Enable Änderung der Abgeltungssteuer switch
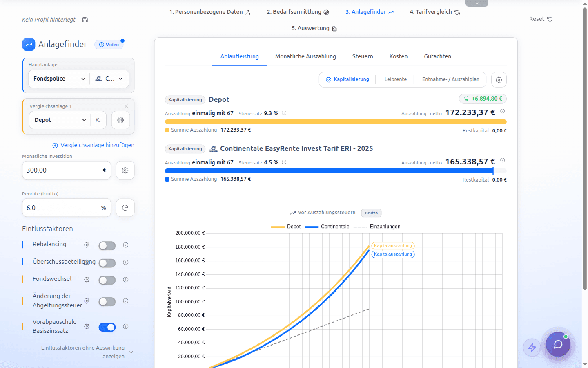Image resolution: width=588 pixels, height=368 pixels. [107, 302]
